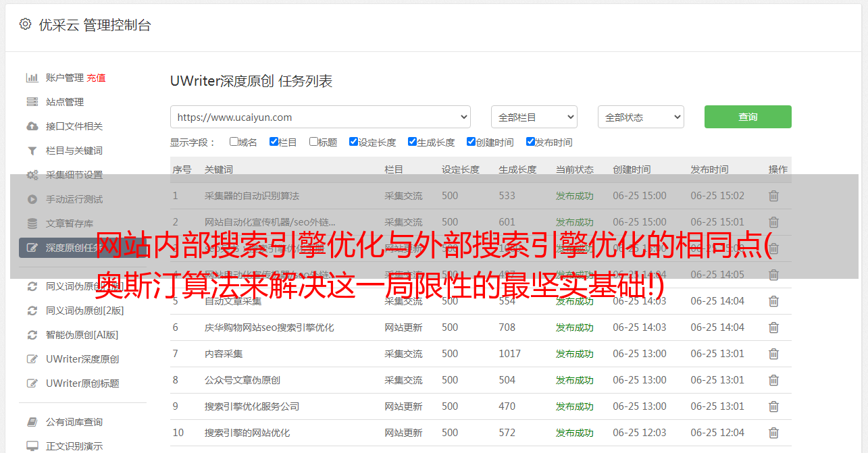Click the 创建时间 column header in table
868x453 pixels.
(x=632, y=169)
